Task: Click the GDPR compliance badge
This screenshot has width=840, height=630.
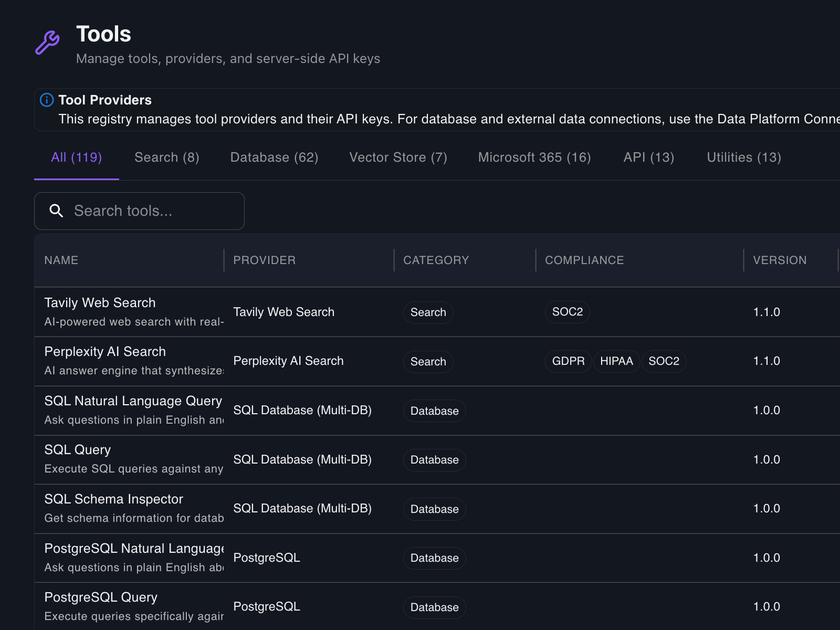Action: 569,361
